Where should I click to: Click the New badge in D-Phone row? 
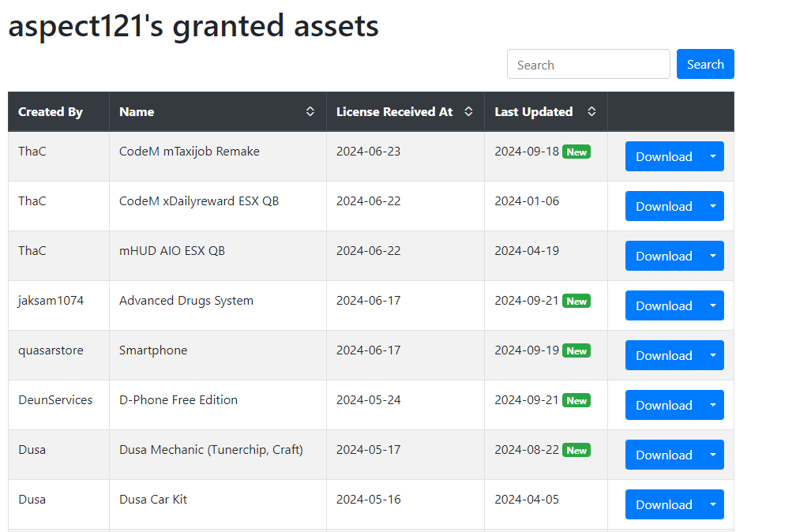tap(576, 400)
